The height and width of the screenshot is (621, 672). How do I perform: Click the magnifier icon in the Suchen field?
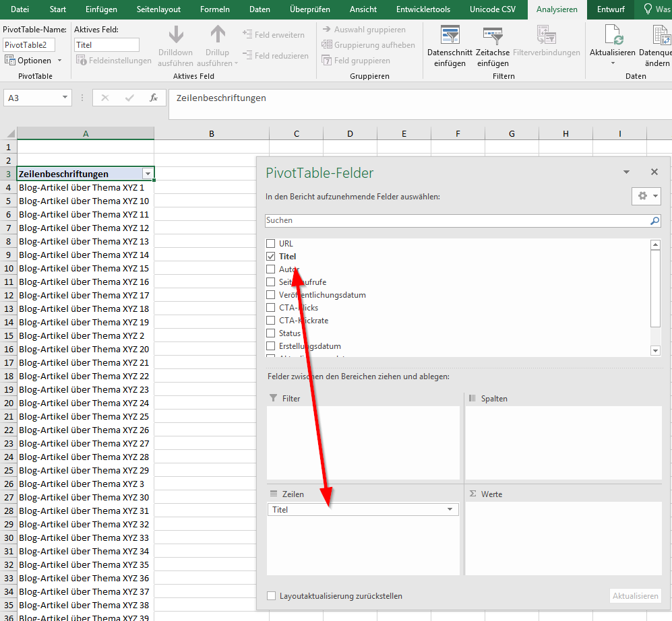(x=653, y=221)
